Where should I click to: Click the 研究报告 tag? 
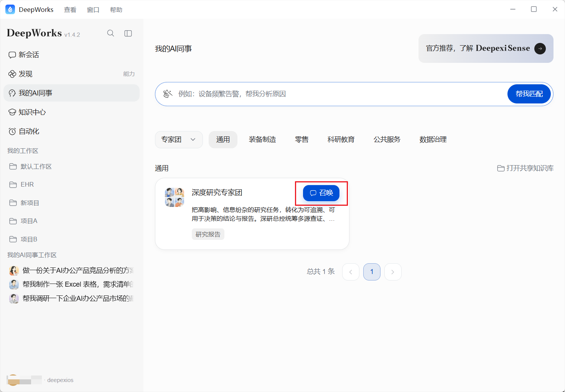(x=208, y=234)
